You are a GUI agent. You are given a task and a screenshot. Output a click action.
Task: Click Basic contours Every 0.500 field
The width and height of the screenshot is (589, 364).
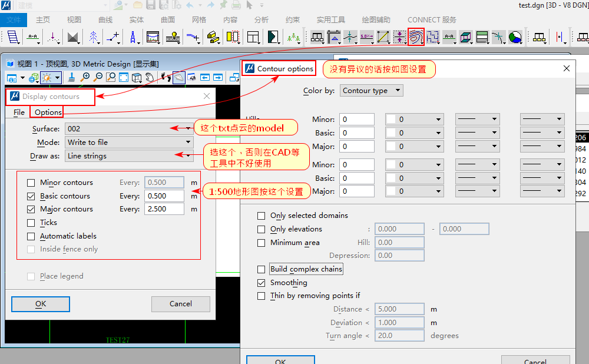(x=164, y=196)
